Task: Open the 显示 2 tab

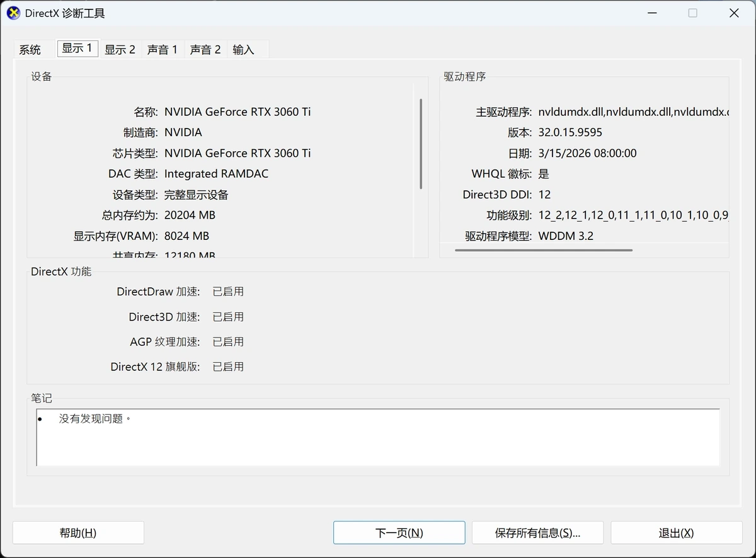Action: 120,50
